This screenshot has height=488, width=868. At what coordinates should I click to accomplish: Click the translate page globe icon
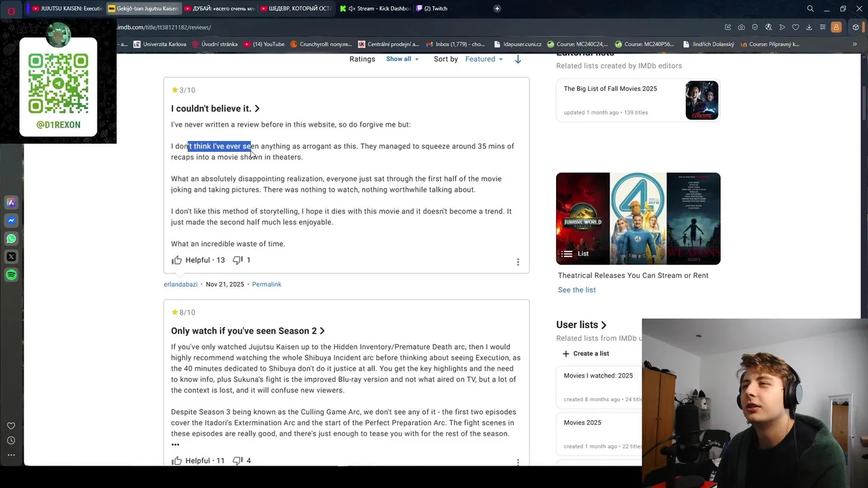[768, 27]
